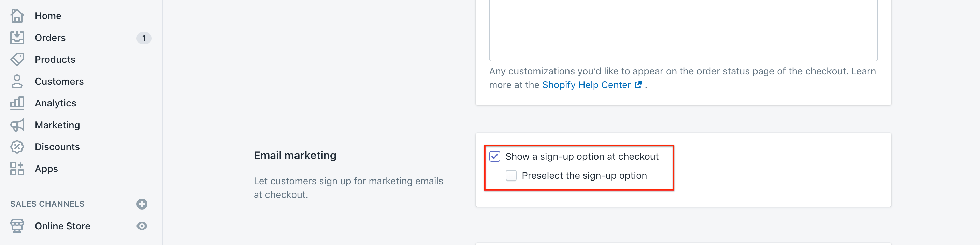Enable Preselect the sign-up option checkbox
Viewport: 980px width, 245px height.
(x=511, y=175)
